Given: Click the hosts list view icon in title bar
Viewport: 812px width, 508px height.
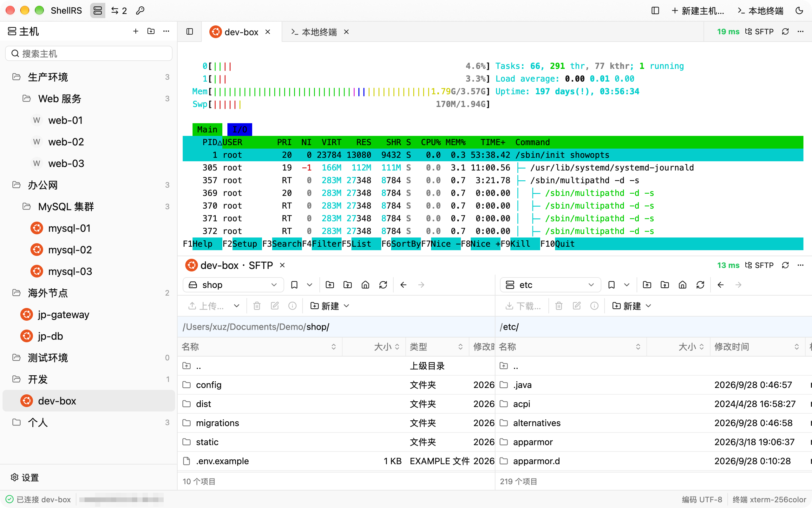Looking at the screenshot, I should (98, 11).
